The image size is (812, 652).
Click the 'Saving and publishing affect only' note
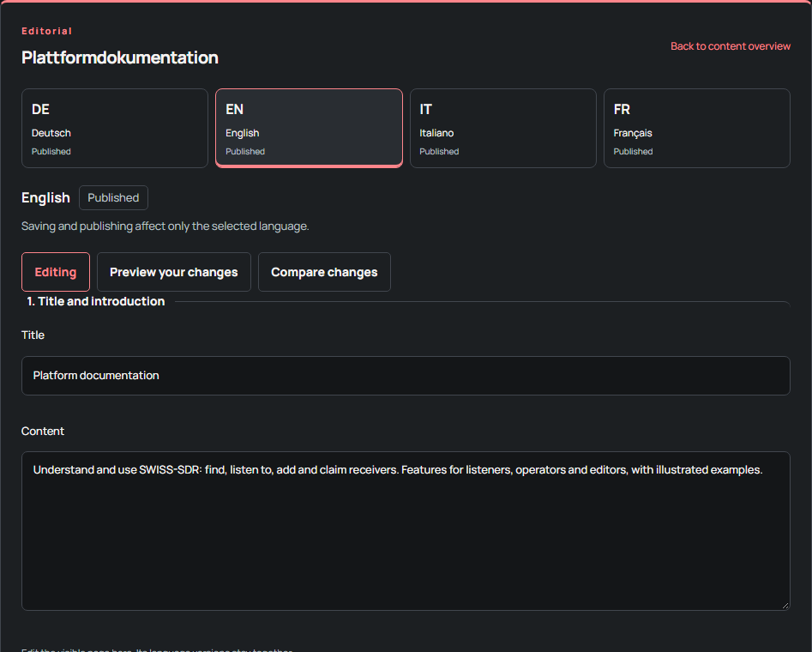(x=165, y=226)
